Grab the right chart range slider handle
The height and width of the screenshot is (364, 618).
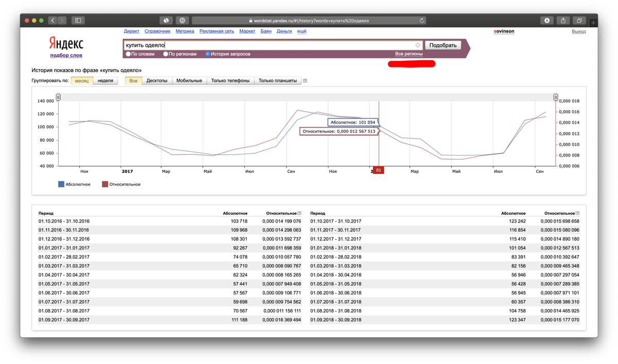[x=556, y=97]
